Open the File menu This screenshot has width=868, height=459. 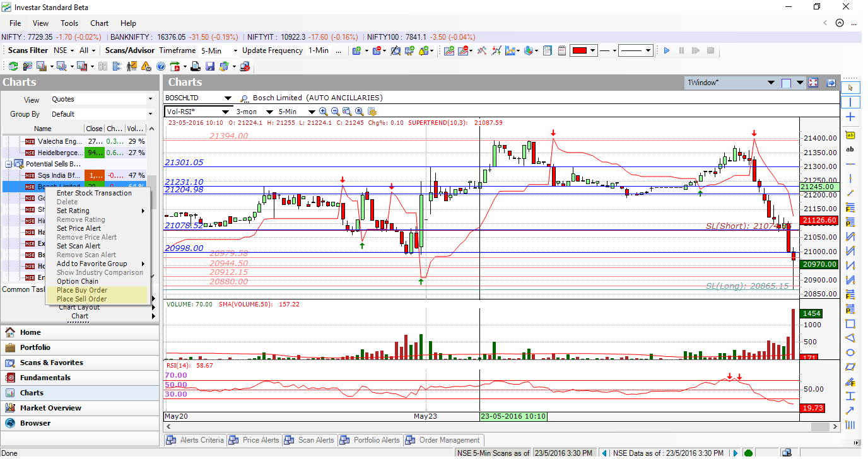pos(15,23)
